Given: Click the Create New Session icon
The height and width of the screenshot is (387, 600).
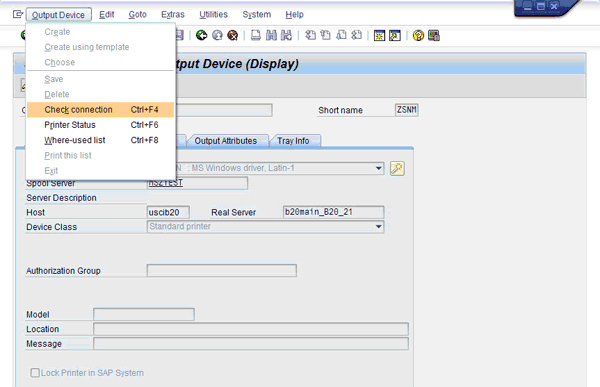Looking at the screenshot, I should point(379,36).
